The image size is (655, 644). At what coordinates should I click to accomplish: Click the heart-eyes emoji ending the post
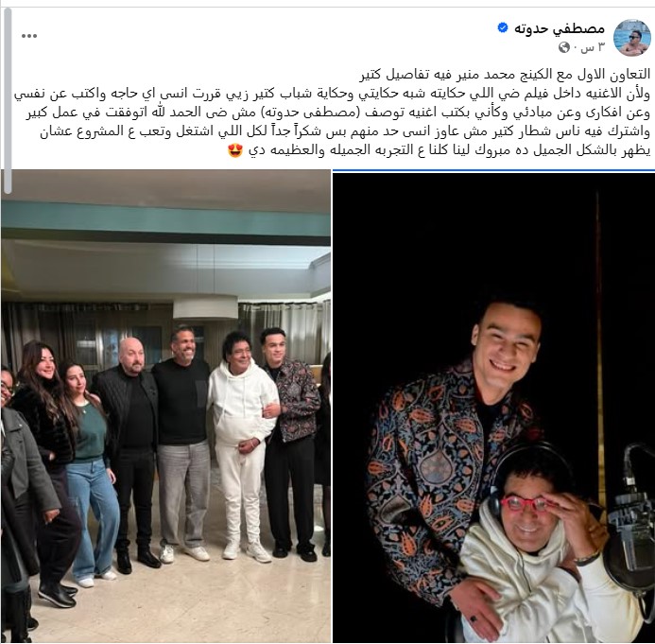tap(235, 151)
